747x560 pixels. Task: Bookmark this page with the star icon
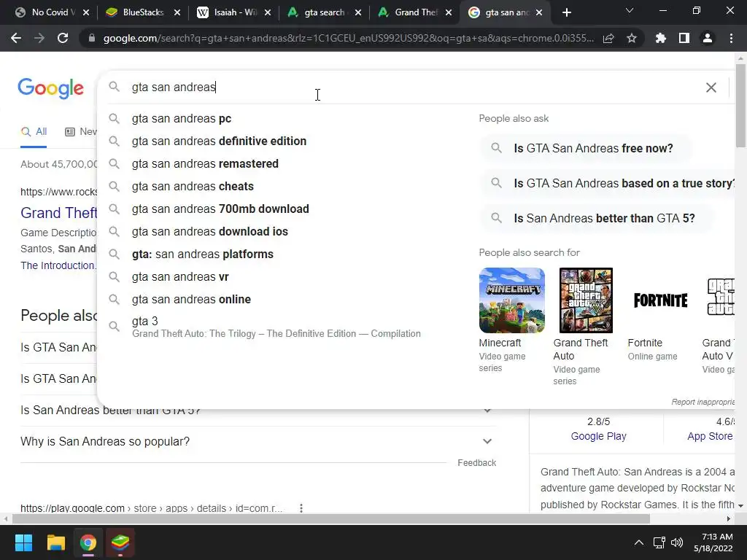tap(632, 38)
